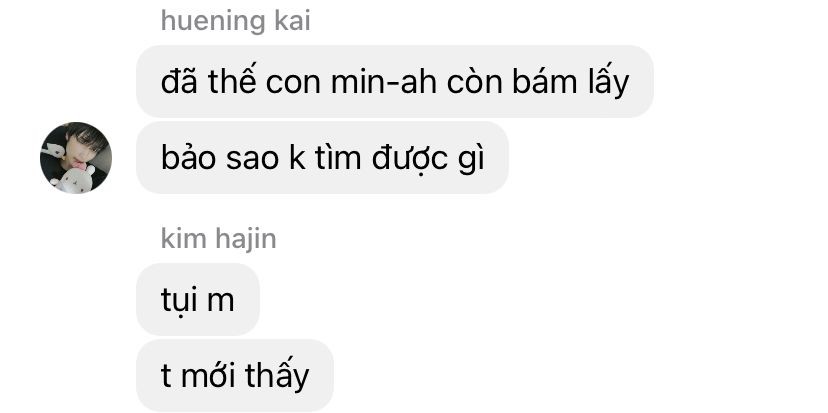The height and width of the screenshot is (413, 828).
Task: Click the sender name "huening kai"
Action: 236,21
